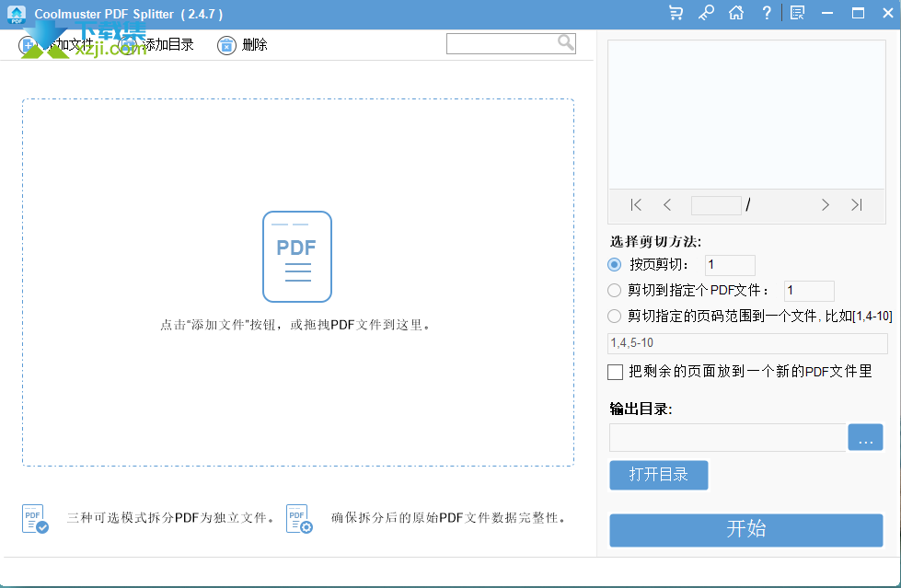Go to the home page icon
The image size is (901, 588).
click(736, 13)
